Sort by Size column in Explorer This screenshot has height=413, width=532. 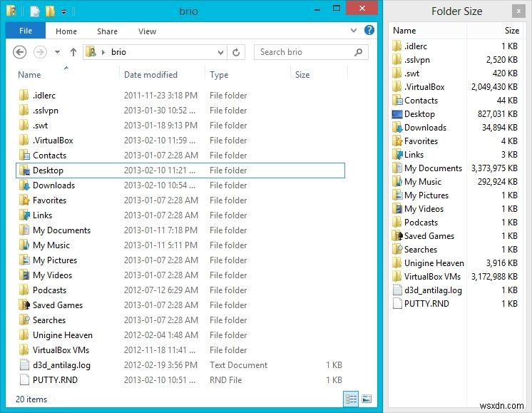(302, 75)
